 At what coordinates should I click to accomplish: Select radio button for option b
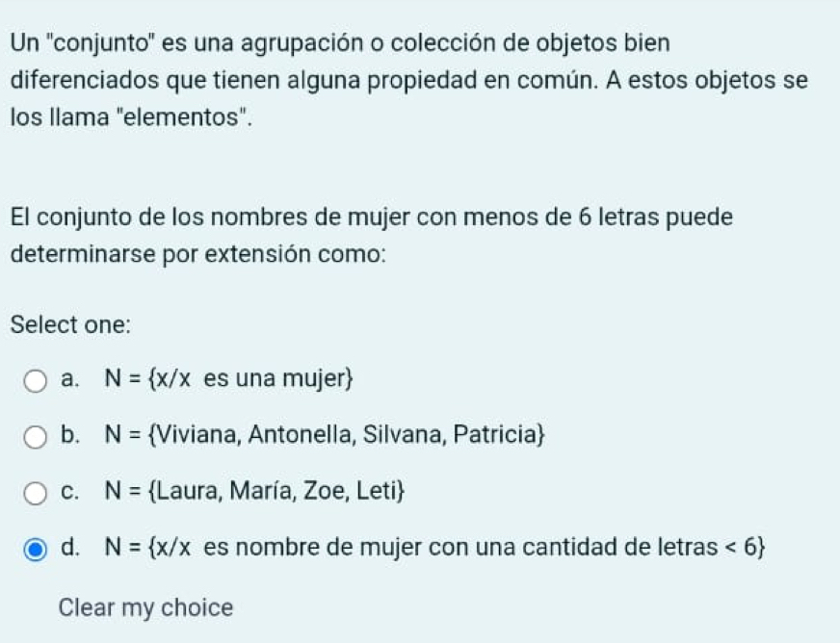pos(36,438)
